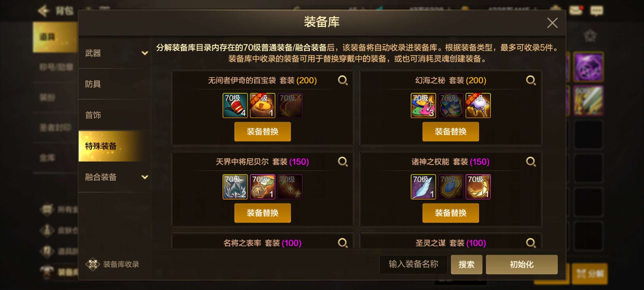
Task: Click the 搜索 button
Action: (x=467, y=264)
